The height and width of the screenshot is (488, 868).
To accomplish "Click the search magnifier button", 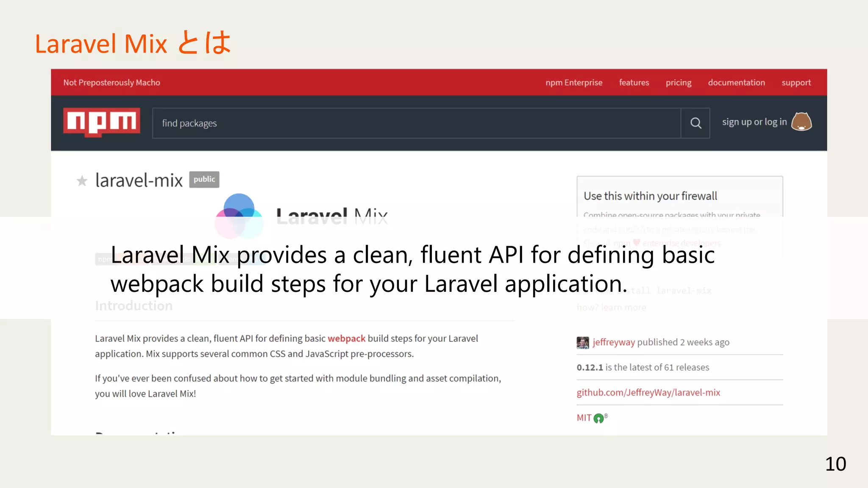I will click(696, 123).
